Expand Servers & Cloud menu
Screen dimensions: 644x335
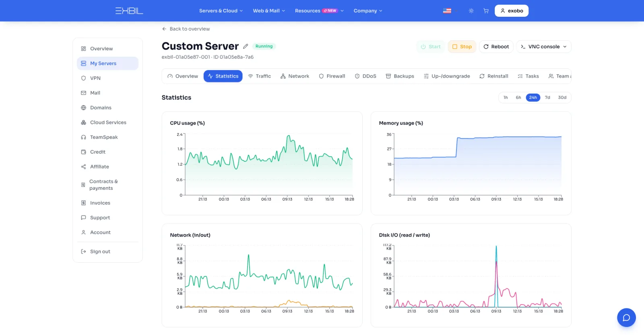221,11
